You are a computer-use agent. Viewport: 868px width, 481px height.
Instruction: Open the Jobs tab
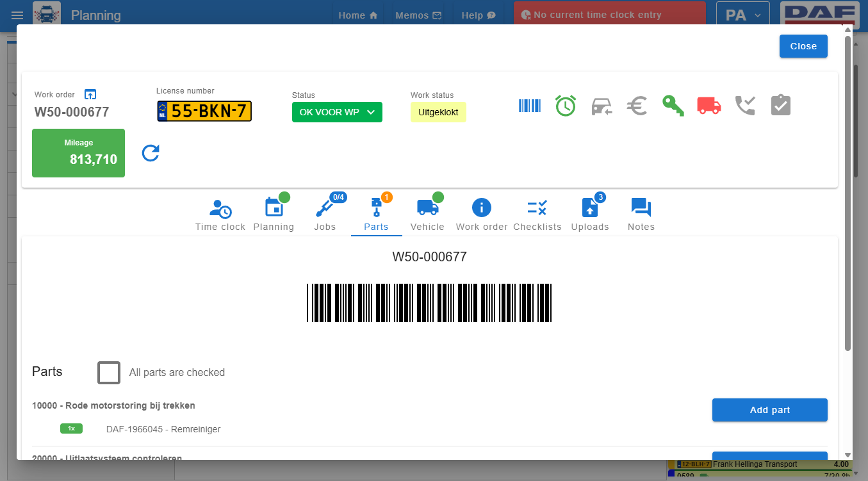tap(325, 215)
